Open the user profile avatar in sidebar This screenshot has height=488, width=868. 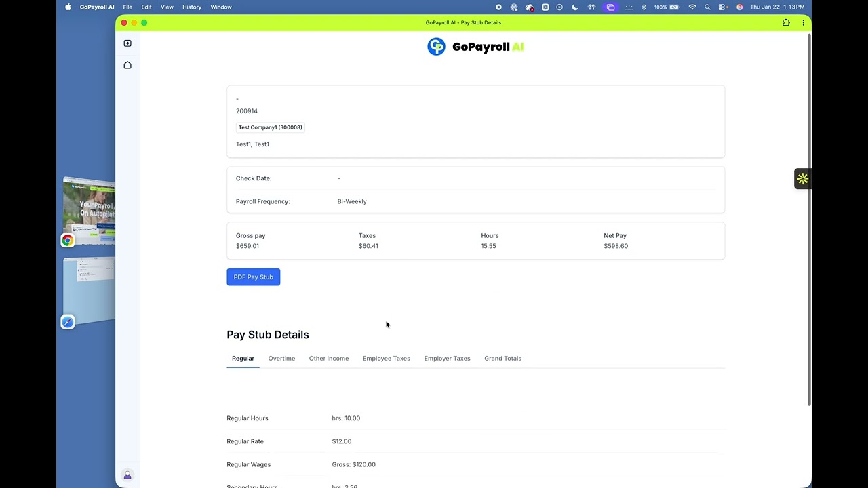point(127,475)
